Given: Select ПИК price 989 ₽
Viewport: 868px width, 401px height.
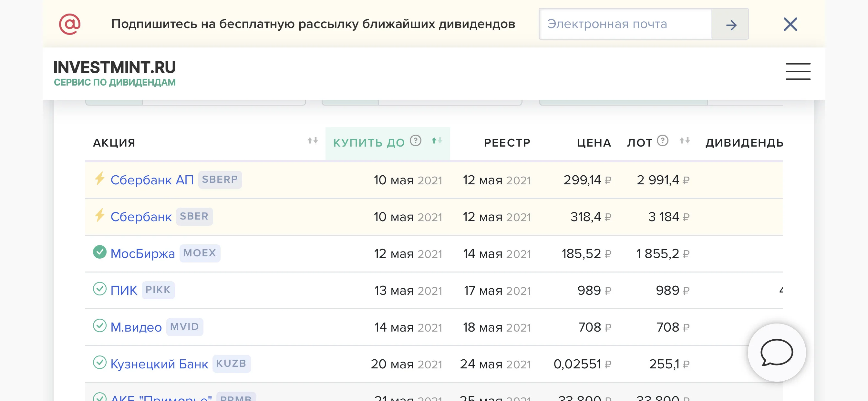Looking at the screenshot, I should (x=594, y=290).
